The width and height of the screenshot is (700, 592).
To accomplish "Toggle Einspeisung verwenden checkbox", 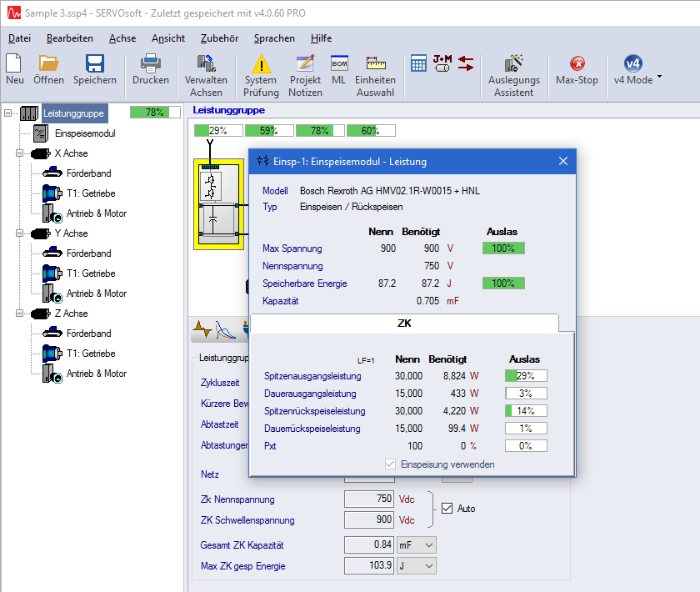I will (390, 464).
